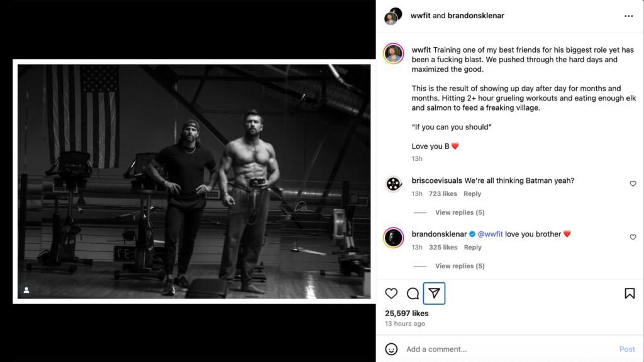The height and width of the screenshot is (362, 644).
Task: Click the briscoevisuals film reel avatar
Action: (394, 184)
